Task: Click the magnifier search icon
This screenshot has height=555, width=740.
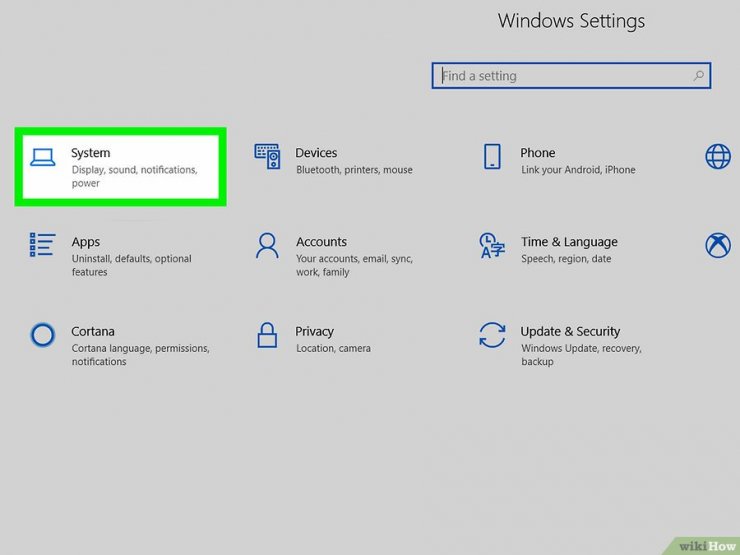Action: 698,76
